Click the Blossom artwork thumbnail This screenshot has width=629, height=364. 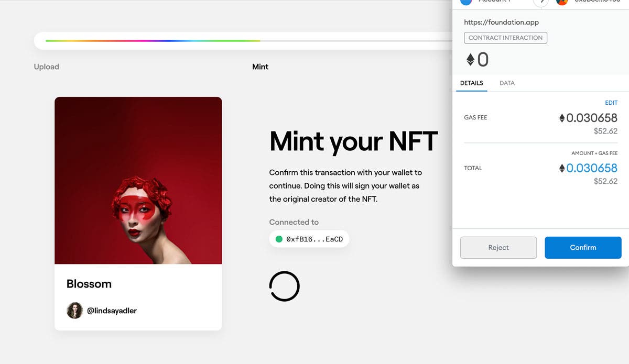[x=138, y=181]
